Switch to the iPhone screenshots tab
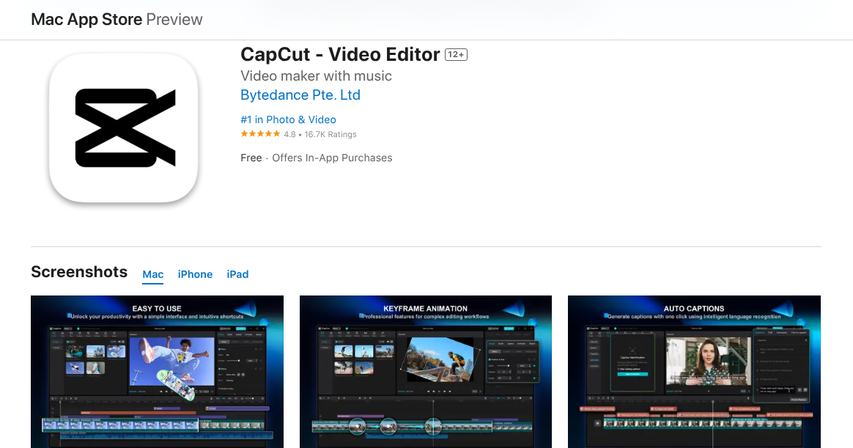Viewport: 853px width, 448px height. point(195,275)
